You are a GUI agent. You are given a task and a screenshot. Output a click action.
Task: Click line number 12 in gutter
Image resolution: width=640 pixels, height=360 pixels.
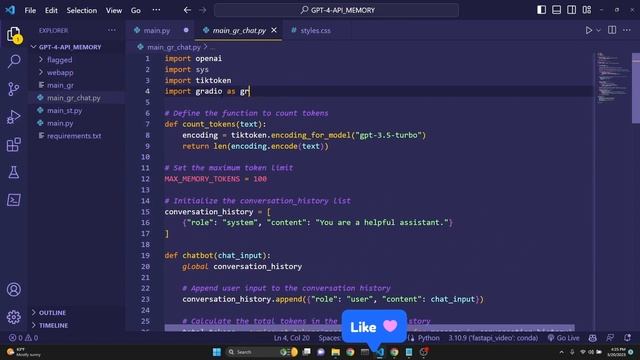145,179
